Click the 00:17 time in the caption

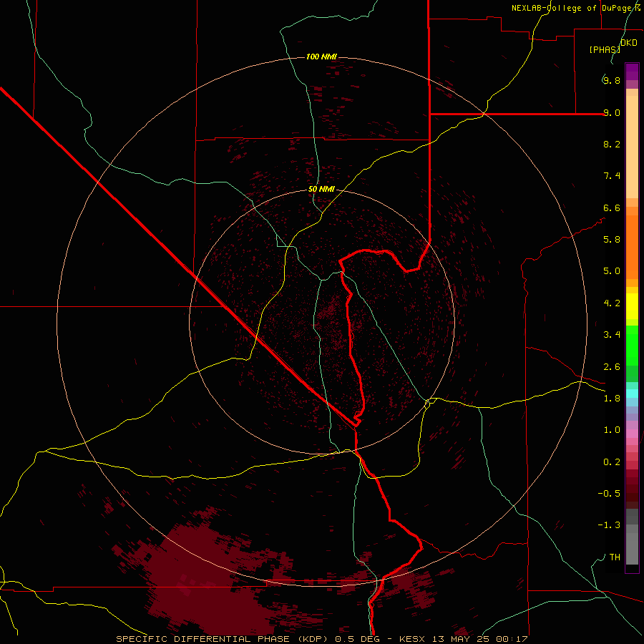(512, 639)
